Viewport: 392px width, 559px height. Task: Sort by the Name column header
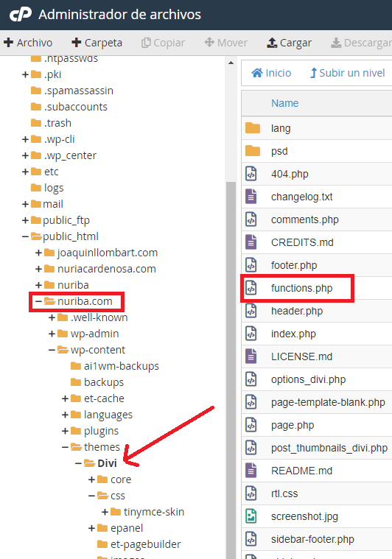pyautogui.click(x=284, y=103)
